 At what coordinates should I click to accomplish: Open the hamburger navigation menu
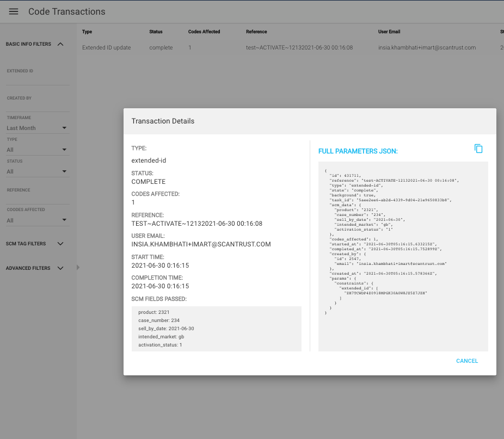coord(14,11)
